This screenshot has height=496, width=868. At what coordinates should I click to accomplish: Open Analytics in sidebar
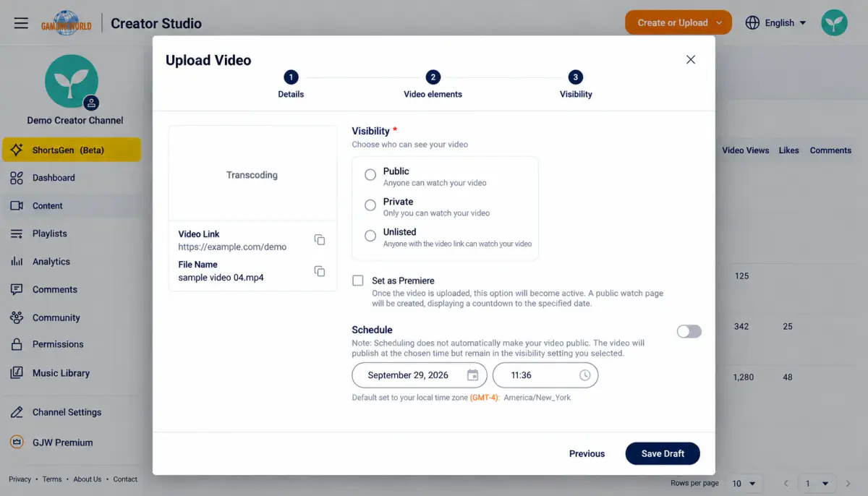[x=71, y=262]
